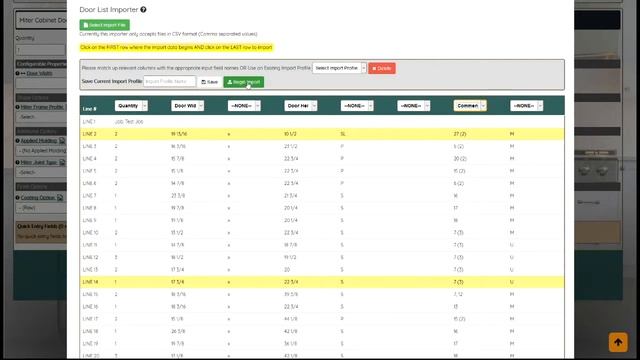Image resolution: width=640 pixels, height=360 pixels.
Task: Click the image icon next to Applied Molding
Action: coord(62,140)
